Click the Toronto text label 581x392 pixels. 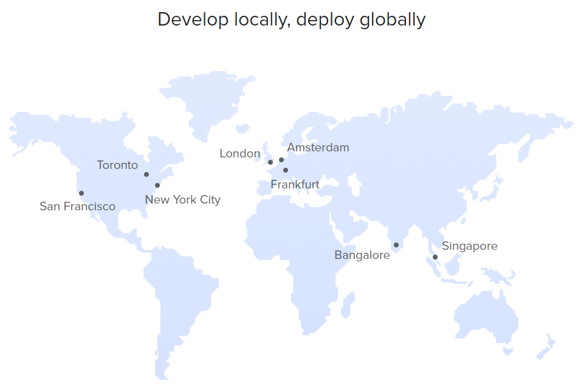pyautogui.click(x=117, y=165)
